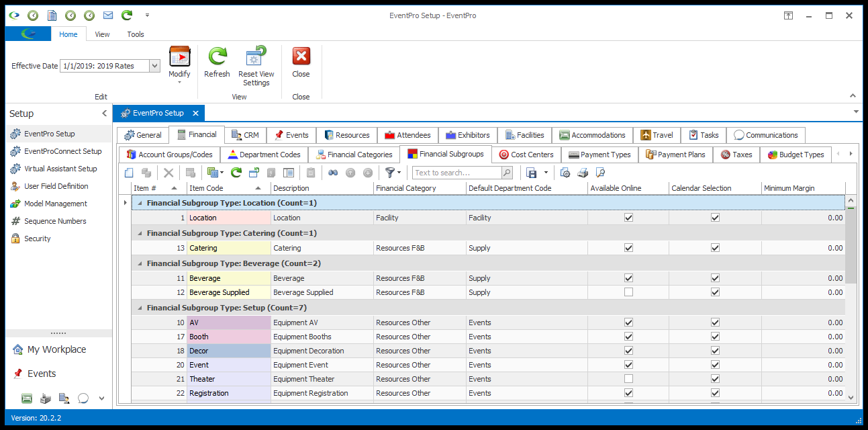Click the print preview magnifier icon

click(x=600, y=173)
